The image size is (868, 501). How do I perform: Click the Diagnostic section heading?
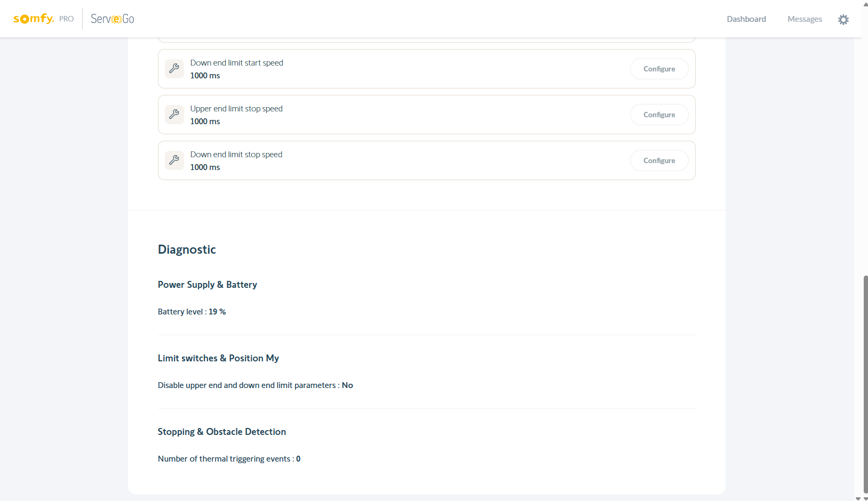coord(187,249)
